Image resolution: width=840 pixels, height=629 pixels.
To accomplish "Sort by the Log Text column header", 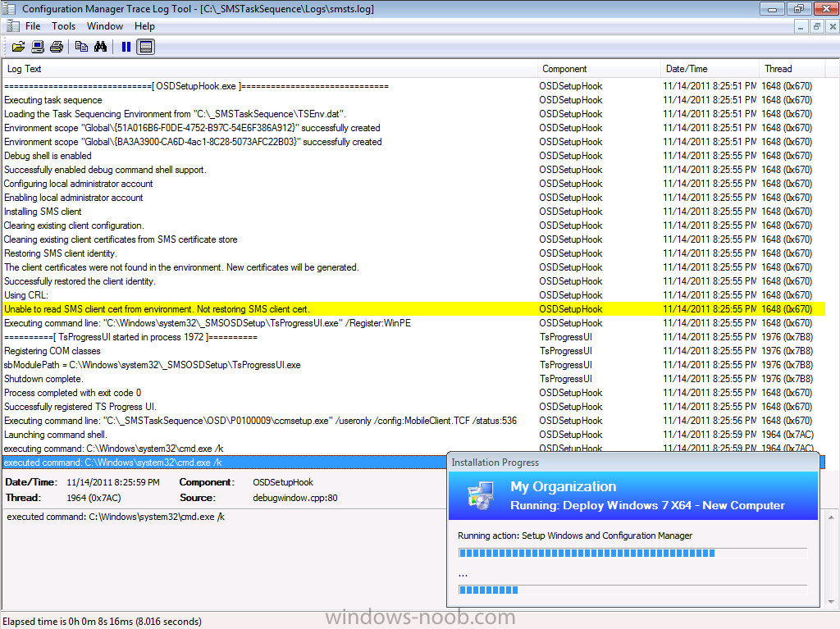I will [x=271, y=69].
